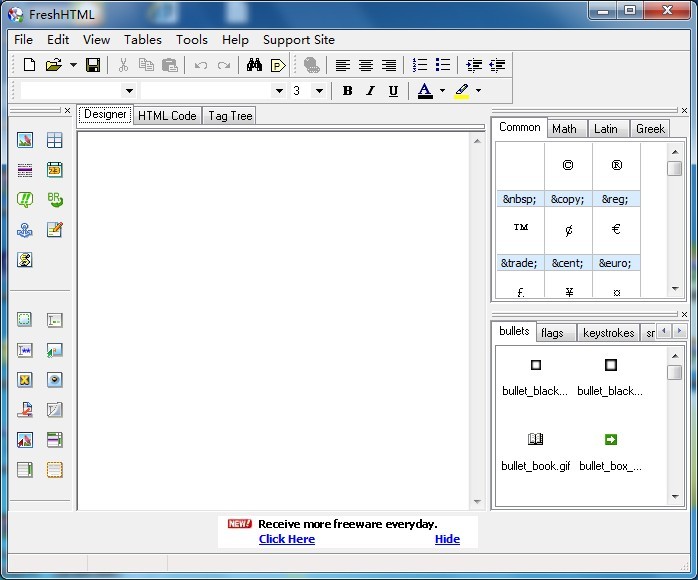698x580 pixels.
Task: Click the center align icon
Action: click(x=366, y=65)
